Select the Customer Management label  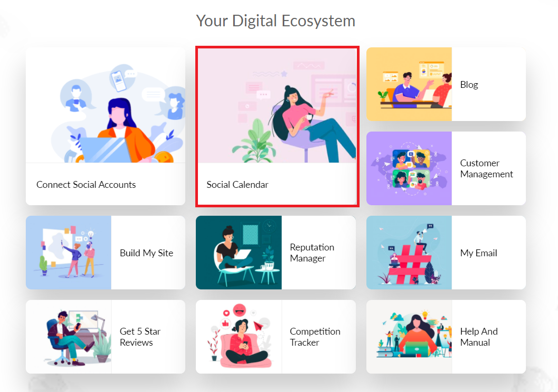click(x=486, y=168)
